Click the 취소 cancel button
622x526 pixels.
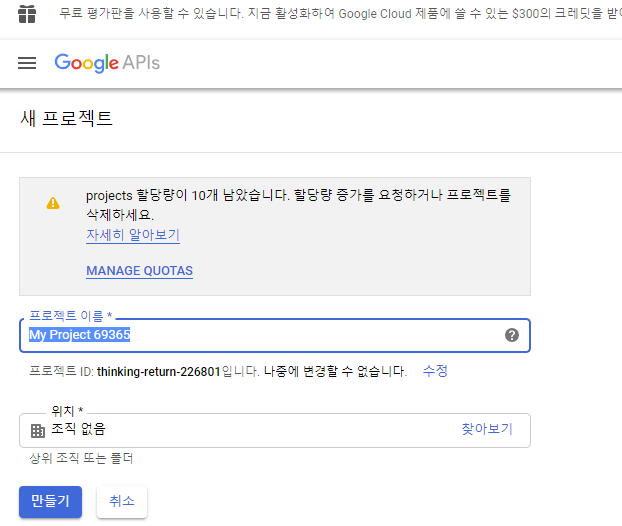click(x=122, y=501)
